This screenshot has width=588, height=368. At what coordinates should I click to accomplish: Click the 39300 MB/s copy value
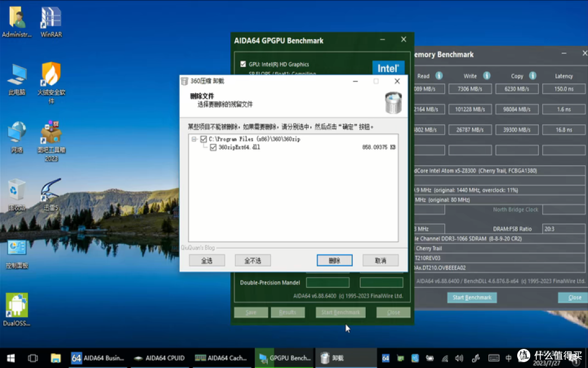pyautogui.click(x=517, y=130)
